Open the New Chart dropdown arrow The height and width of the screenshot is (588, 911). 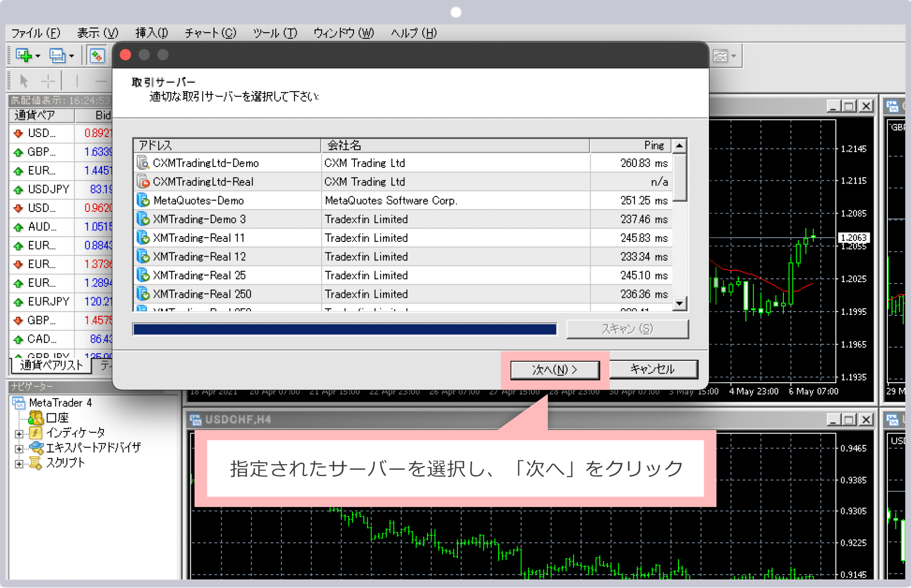pyautogui.click(x=38, y=56)
